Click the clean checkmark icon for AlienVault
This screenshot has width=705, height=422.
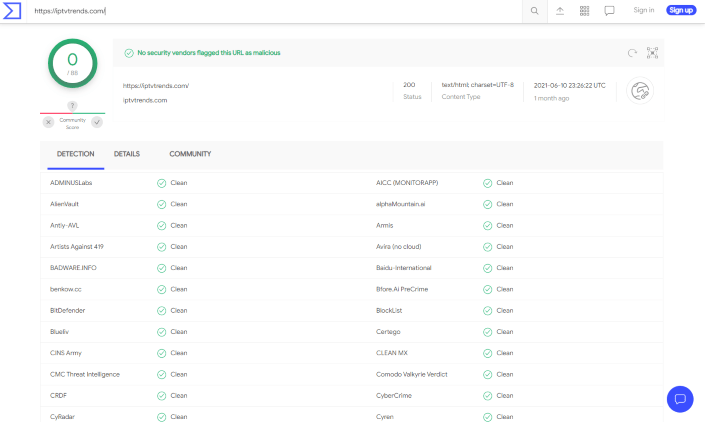(x=161, y=204)
